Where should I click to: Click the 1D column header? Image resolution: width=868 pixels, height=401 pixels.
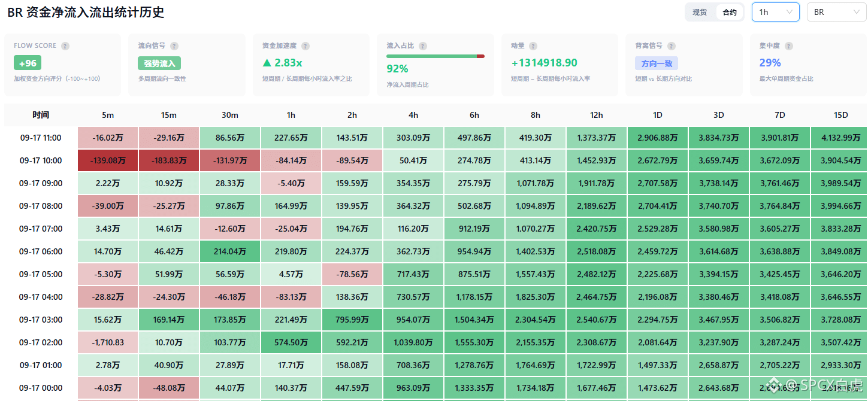[658, 115]
